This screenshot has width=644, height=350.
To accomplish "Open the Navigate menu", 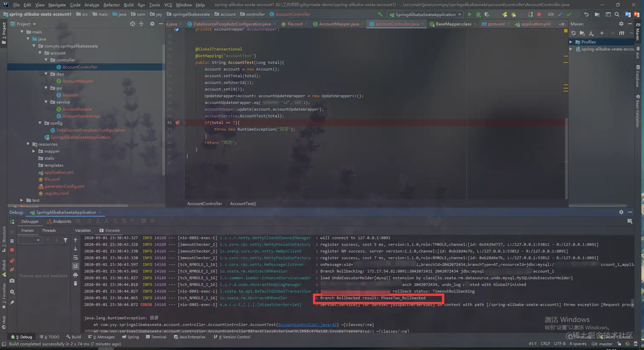I will tap(57, 5).
